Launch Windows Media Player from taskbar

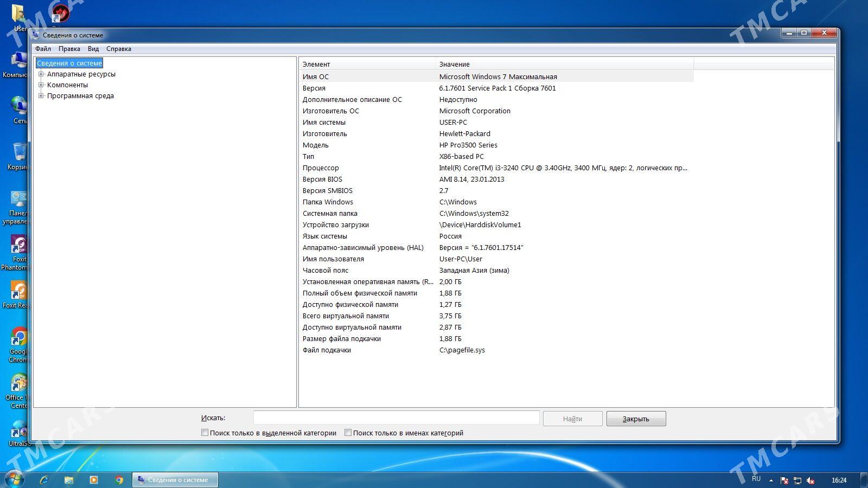[94, 480]
